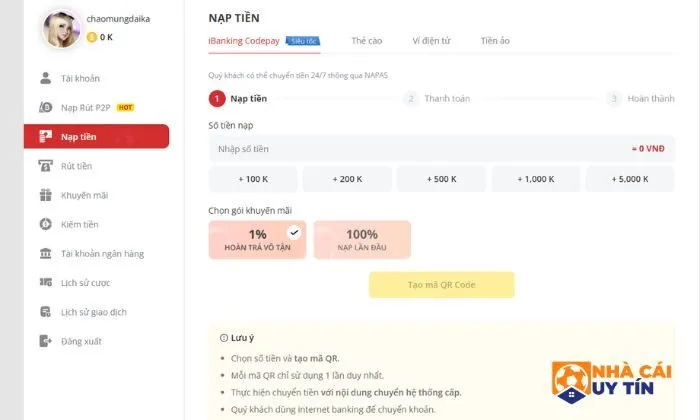Click the chaomungdaika profile avatar
Screen dimensions: 700x420
[62, 29]
